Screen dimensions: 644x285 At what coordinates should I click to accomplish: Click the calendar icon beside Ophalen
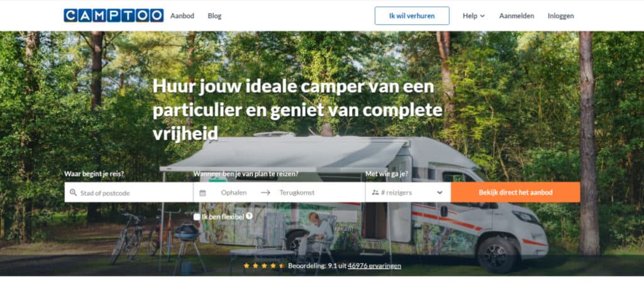(203, 193)
